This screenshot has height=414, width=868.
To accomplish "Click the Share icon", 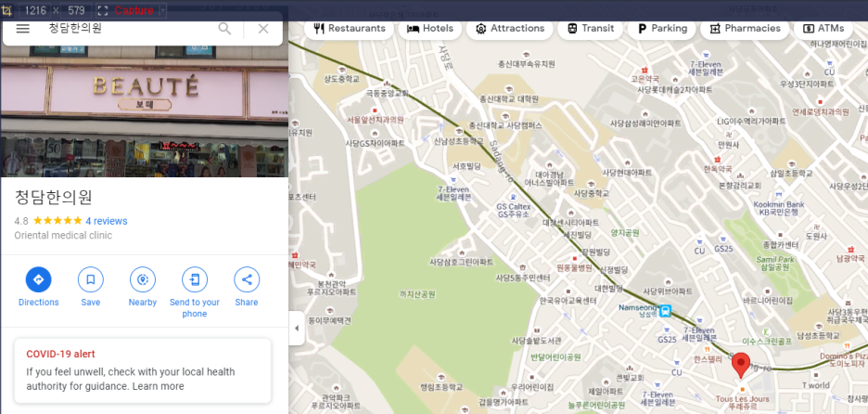I will pos(247,279).
